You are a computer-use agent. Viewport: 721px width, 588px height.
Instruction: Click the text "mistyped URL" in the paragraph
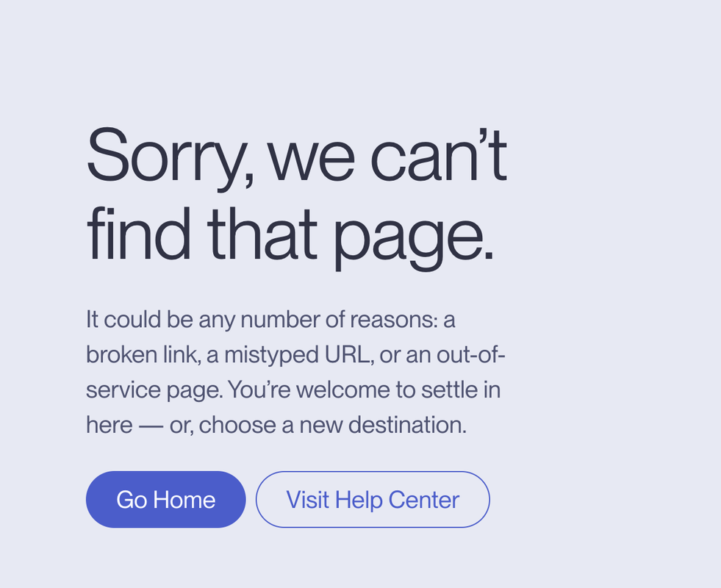[297, 355]
